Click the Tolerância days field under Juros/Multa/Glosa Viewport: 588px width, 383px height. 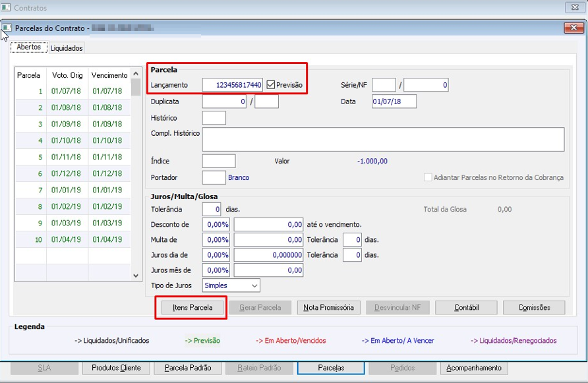pos(212,210)
